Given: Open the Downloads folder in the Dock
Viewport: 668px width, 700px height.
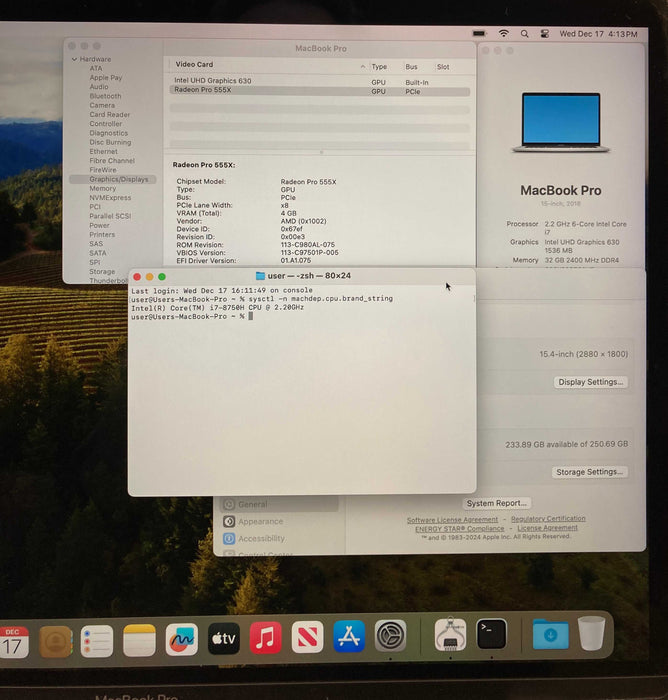Looking at the screenshot, I should tap(551, 634).
